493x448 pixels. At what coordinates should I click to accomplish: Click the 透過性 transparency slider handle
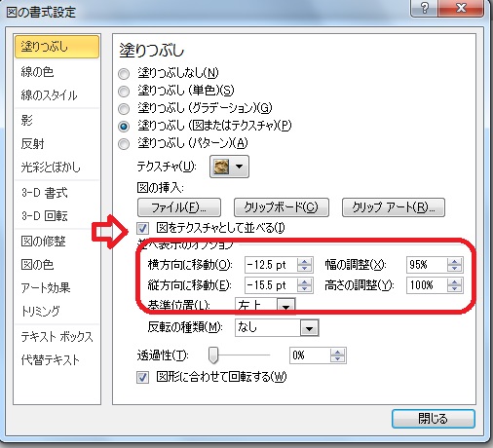point(213,355)
